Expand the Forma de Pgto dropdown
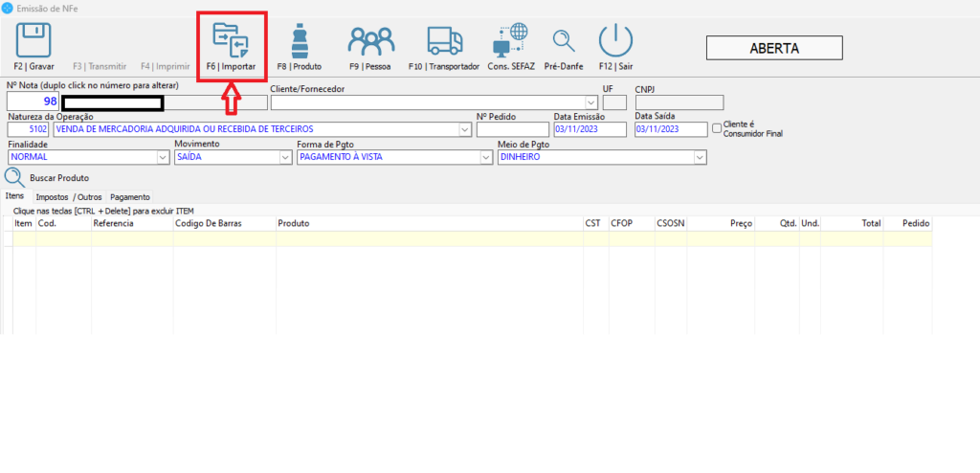The width and height of the screenshot is (980, 473). coord(486,157)
